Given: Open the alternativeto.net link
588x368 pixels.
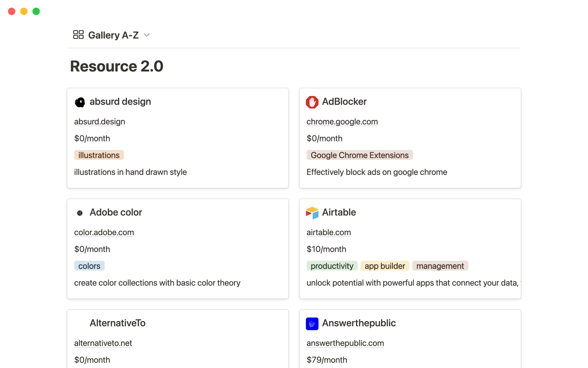Looking at the screenshot, I should (103, 343).
